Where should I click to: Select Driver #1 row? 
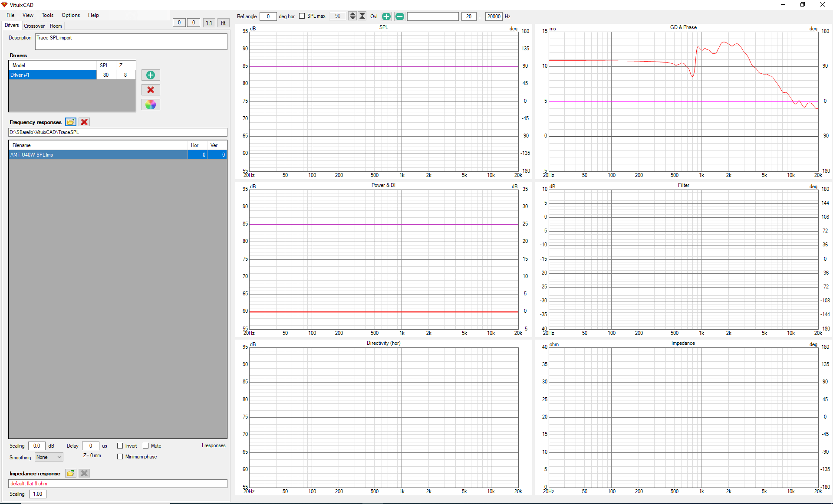point(53,75)
